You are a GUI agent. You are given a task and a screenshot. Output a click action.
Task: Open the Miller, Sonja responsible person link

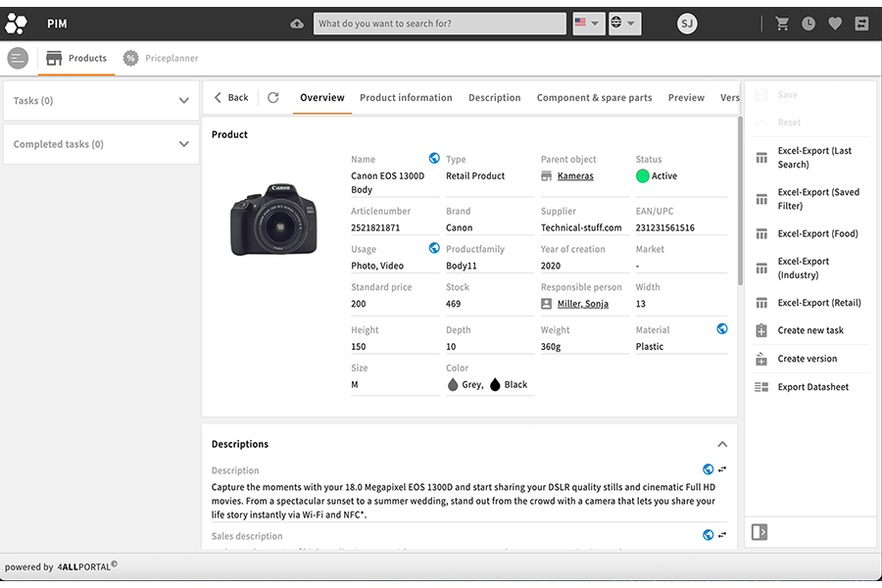tap(583, 304)
